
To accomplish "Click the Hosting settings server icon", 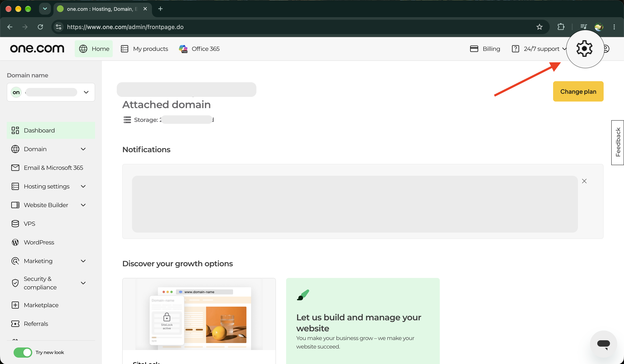I will [x=15, y=186].
